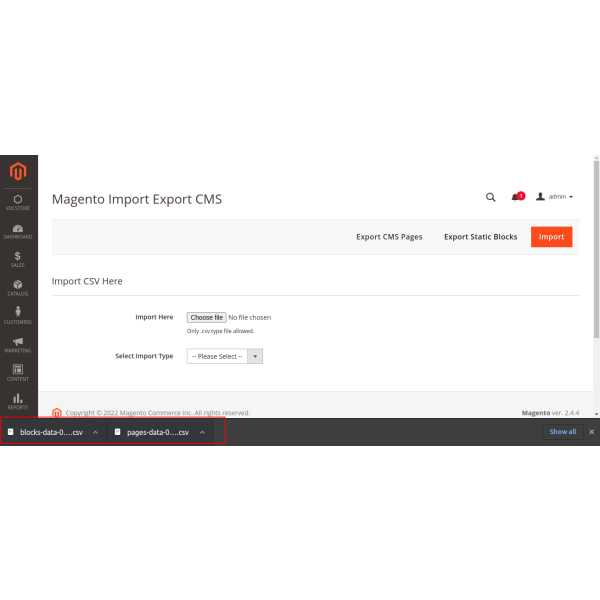Open the Catalog menu icon
This screenshot has width=600, height=600.
click(18, 287)
